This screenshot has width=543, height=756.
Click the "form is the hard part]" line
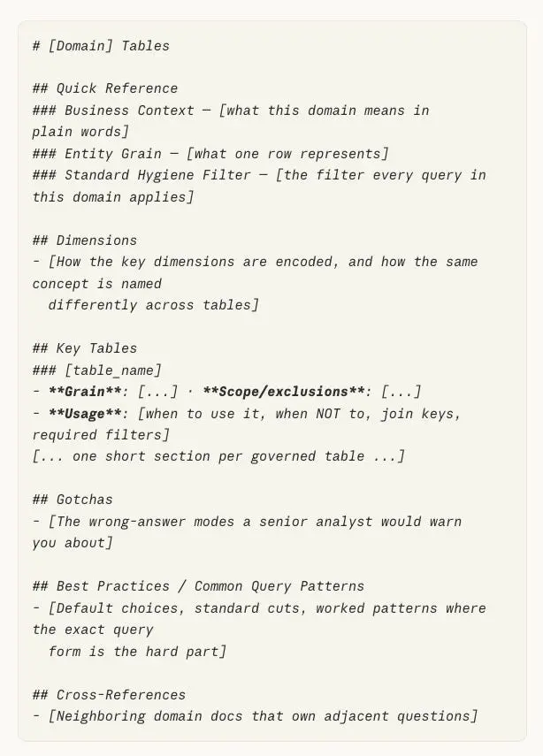(137, 652)
